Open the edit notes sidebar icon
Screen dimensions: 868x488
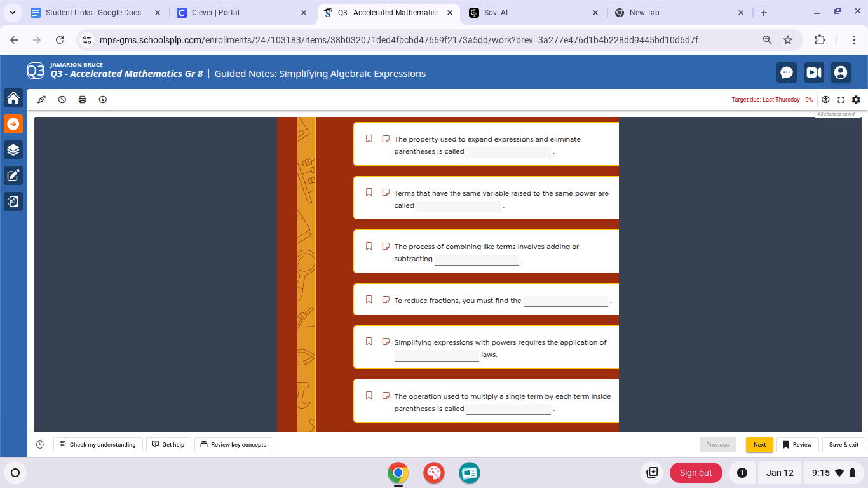(x=13, y=176)
